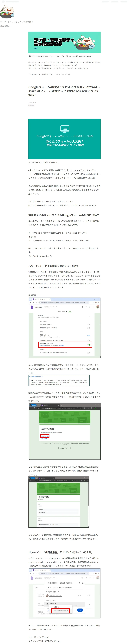The height and width of the screenshot is (644, 129).
Task: Toggle 質問の順序をシャッフルする switch
Action: coord(89,328)
